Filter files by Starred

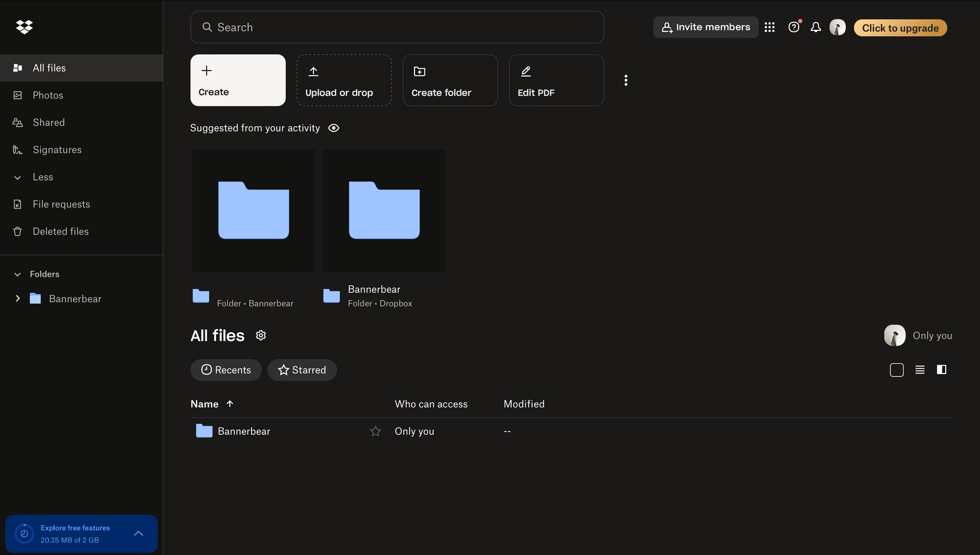coord(302,370)
